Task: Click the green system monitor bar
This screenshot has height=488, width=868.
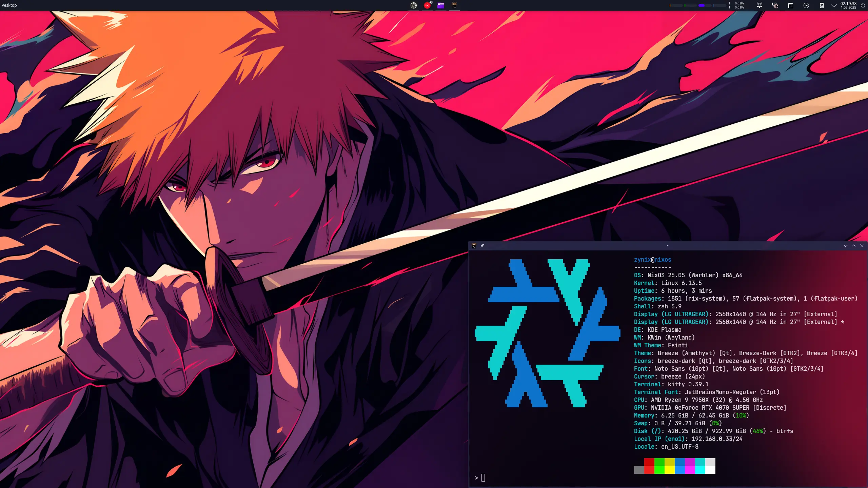Action: coord(691,5)
